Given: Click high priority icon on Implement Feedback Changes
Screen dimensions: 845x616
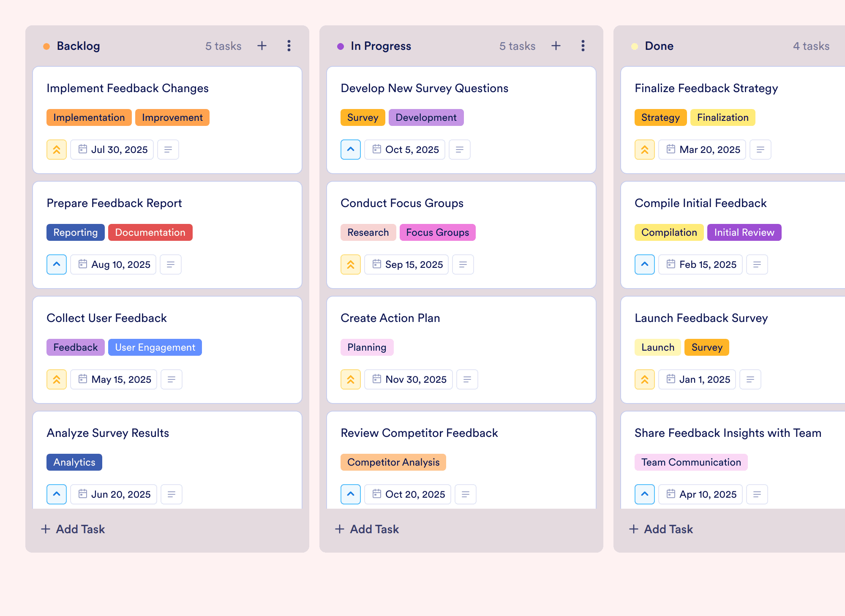Looking at the screenshot, I should click(x=57, y=150).
